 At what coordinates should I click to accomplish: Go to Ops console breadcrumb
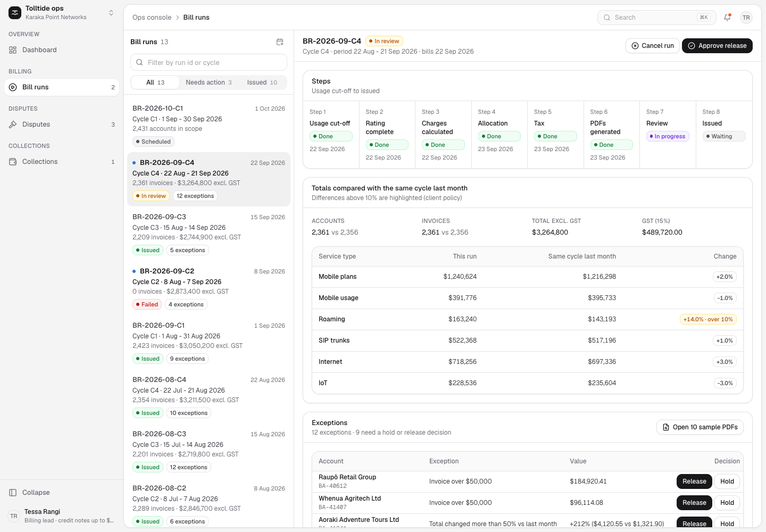tap(152, 18)
